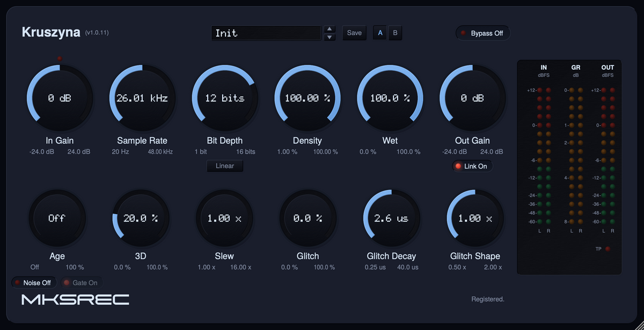The width and height of the screenshot is (644, 330).
Task: Select the A preset slot
Action: click(380, 33)
